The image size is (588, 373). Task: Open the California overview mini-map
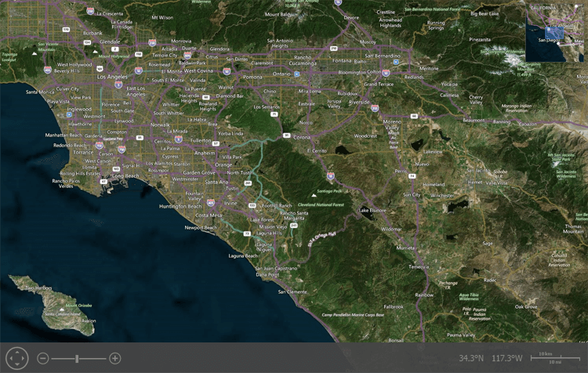click(x=555, y=32)
